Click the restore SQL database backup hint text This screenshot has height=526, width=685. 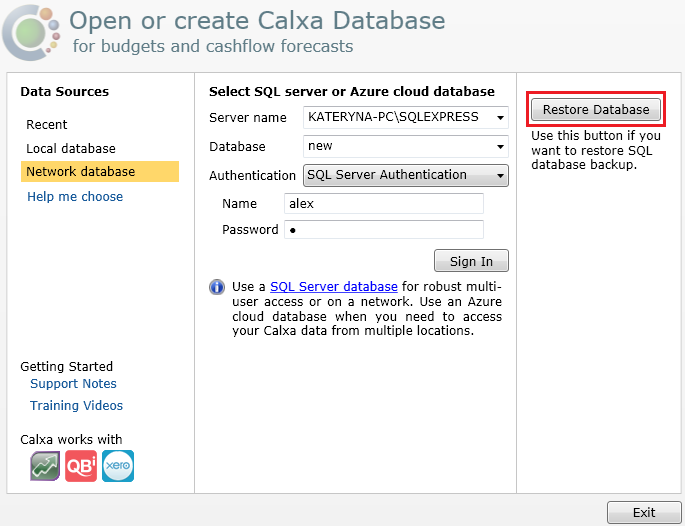[596, 150]
